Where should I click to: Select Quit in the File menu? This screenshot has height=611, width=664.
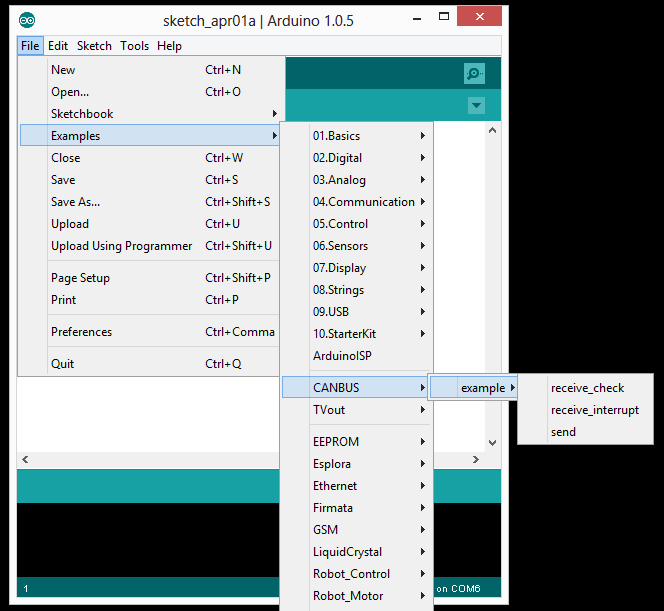(149, 364)
